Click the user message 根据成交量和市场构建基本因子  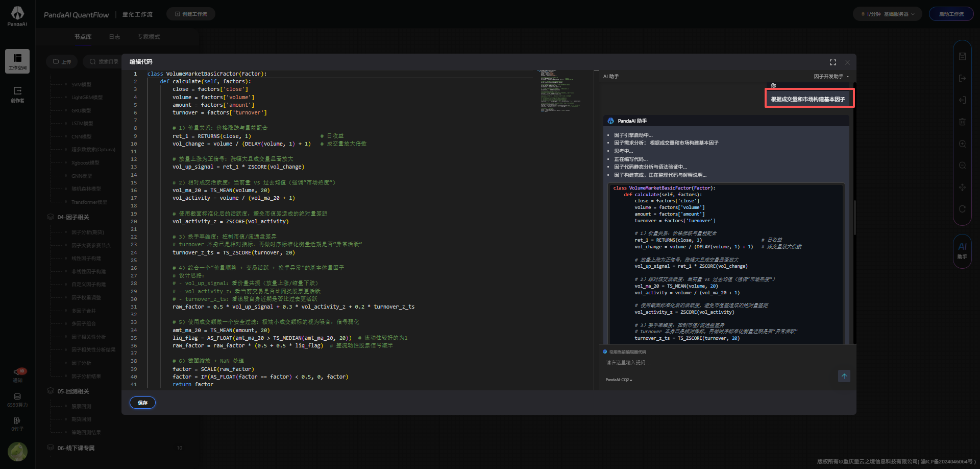(808, 99)
